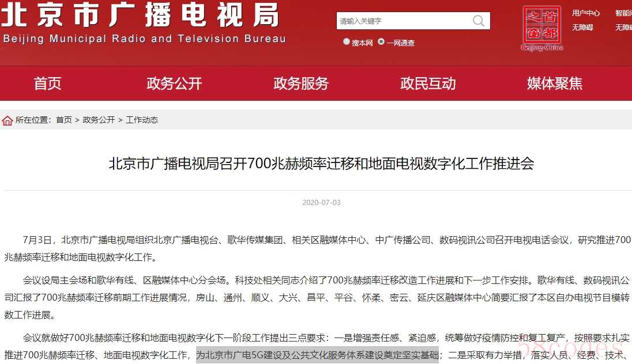
Task: Open the 媒体聚焦 navigation menu
Action: coord(555,84)
